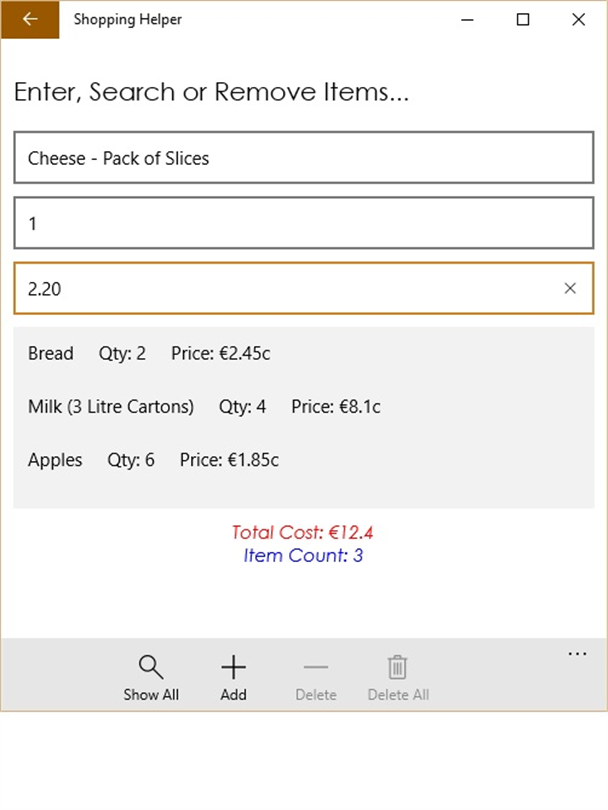Select the Bread item in list
Viewport: 608px width, 810px height.
point(51,353)
